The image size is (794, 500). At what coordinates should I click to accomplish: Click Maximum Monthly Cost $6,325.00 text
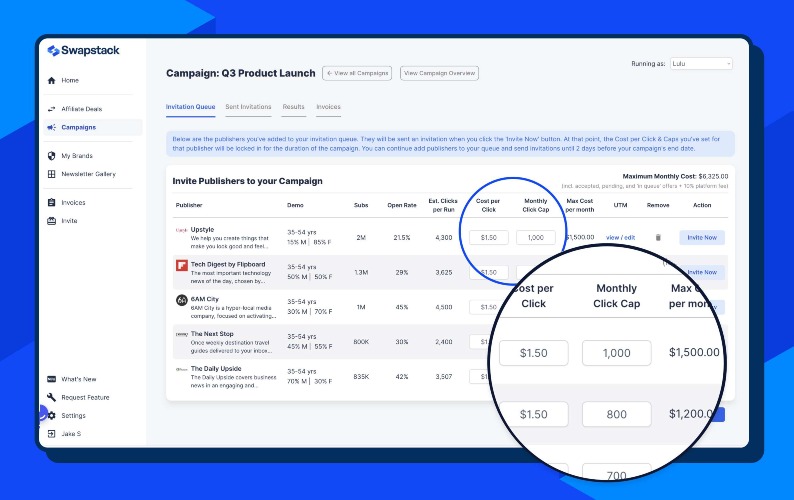676,176
